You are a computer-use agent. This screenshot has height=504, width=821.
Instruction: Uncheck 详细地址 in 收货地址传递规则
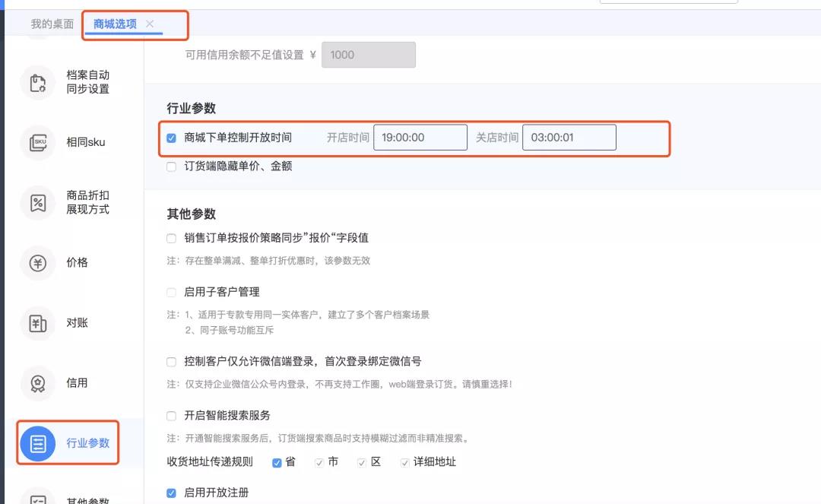pyautogui.click(x=404, y=461)
